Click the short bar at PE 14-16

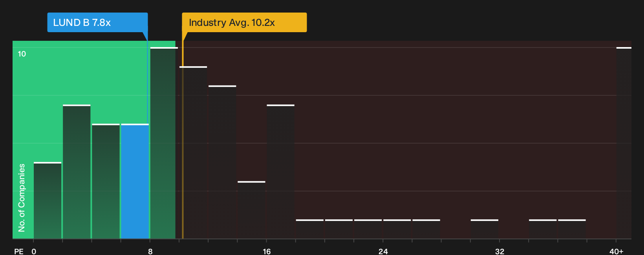251,210
